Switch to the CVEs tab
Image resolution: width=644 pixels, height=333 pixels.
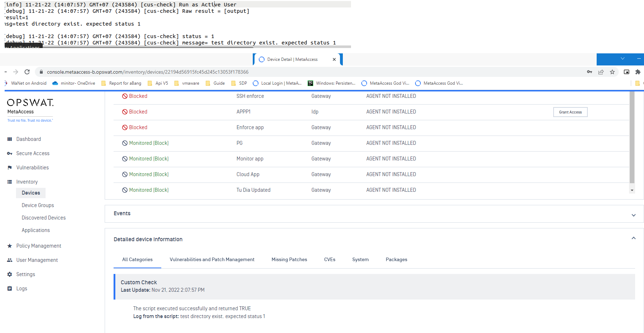point(330,260)
